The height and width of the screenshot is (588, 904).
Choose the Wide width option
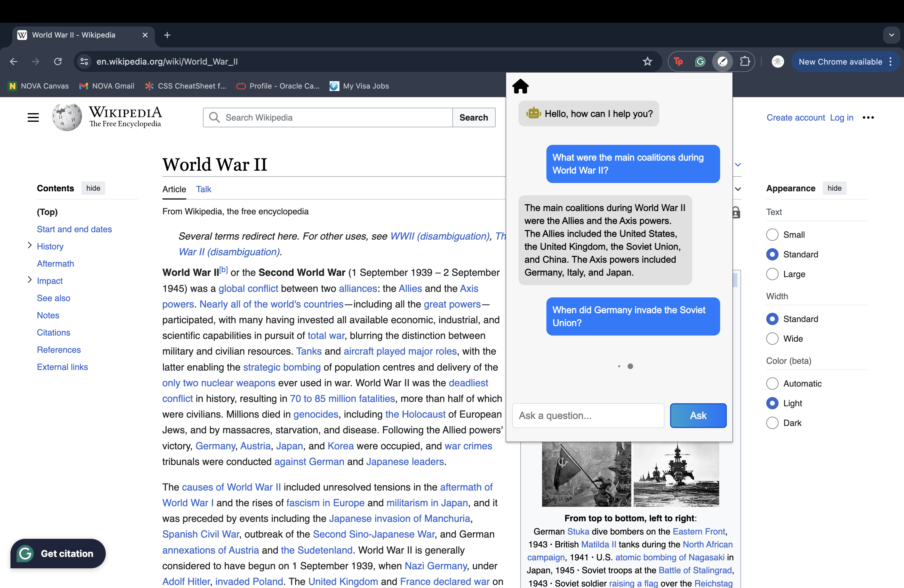772,339
